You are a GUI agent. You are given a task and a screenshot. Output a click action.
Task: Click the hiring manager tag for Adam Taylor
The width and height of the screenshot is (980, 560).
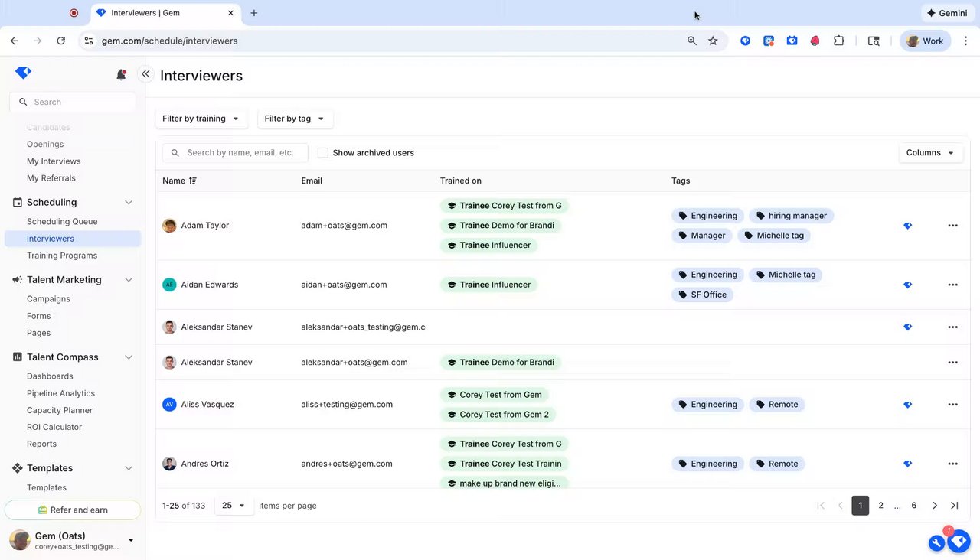[x=792, y=216]
